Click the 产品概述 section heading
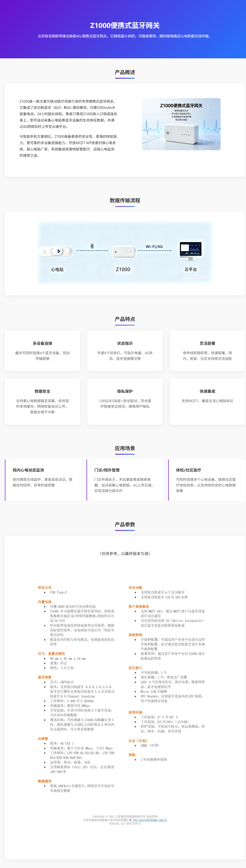 [x=125, y=72]
